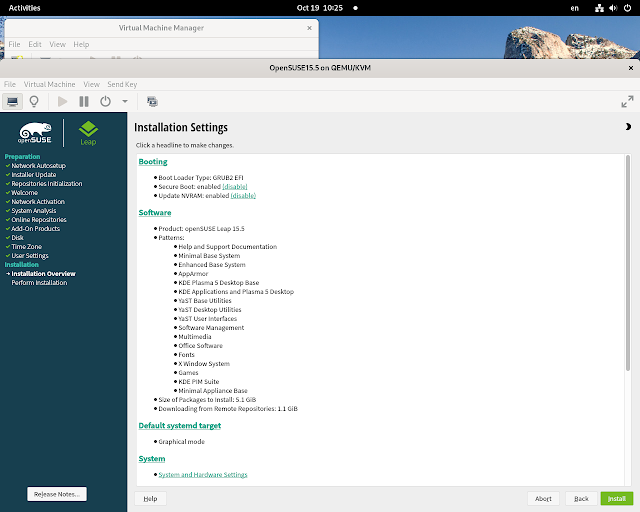Pause the virtual machine
This screenshot has height=512, width=640.
coord(84,101)
